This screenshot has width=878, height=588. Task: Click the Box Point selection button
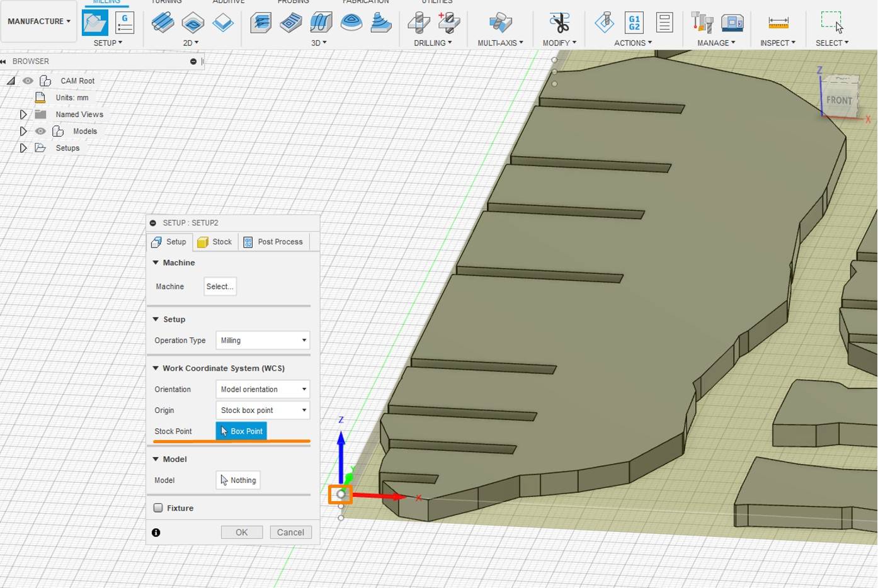(x=241, y=431)
